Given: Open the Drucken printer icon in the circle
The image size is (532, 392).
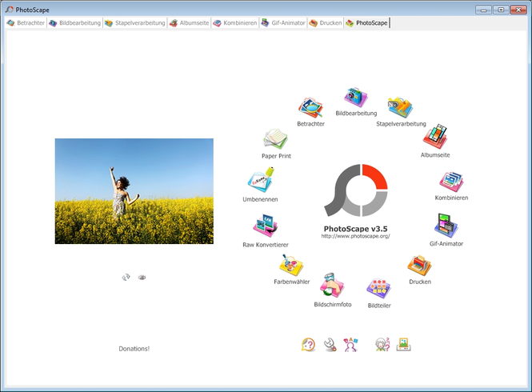Looking at the screenshot, I should (419, 266).
